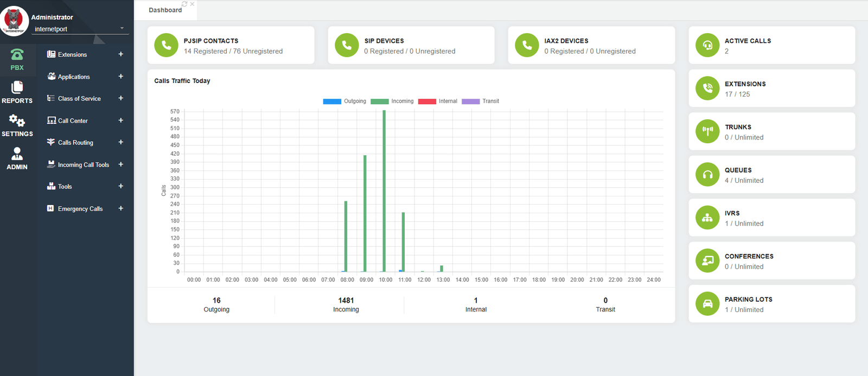Viewport: 868px width, 376px height.
Task: Expand the Class of Service plus
Action: click(121, 98)
